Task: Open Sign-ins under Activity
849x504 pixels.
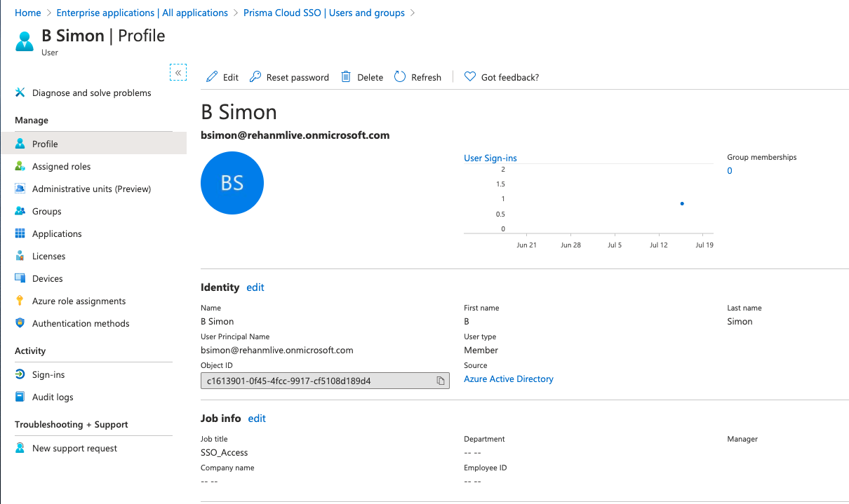Action: pos(48,374)
